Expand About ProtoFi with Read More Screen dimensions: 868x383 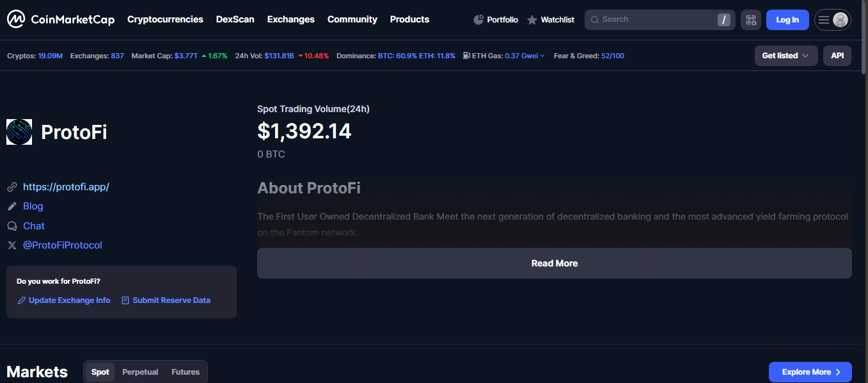[554, 263]
